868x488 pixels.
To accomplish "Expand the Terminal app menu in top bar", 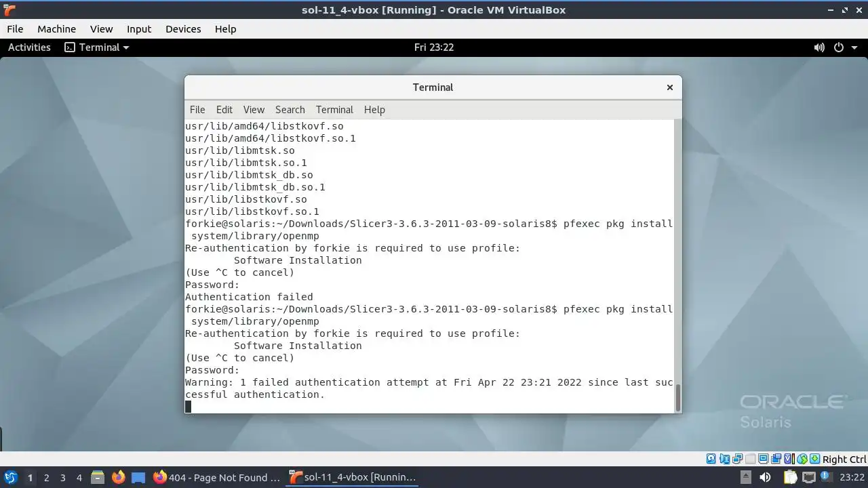I will tap(96, 47).
